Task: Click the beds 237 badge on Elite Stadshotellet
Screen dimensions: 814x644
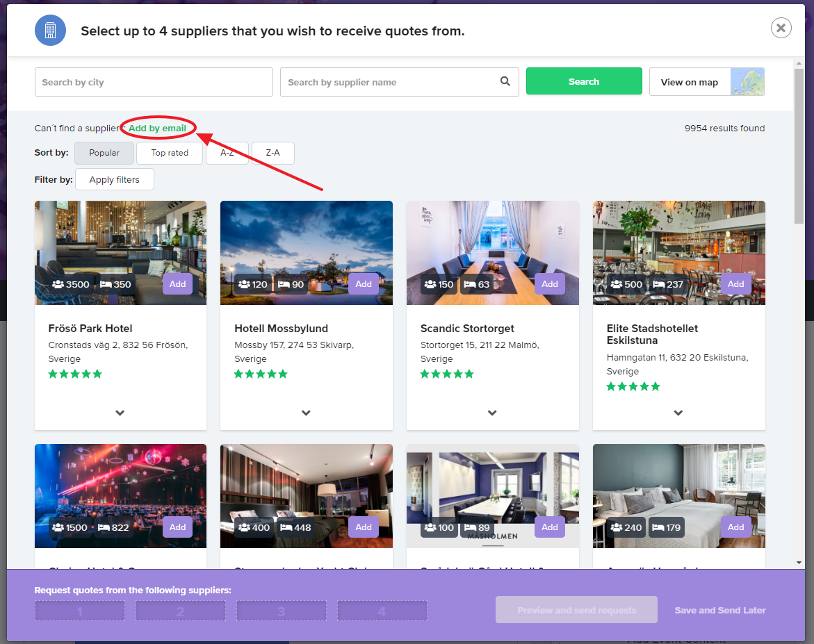Action: click(x=668, y=284)
